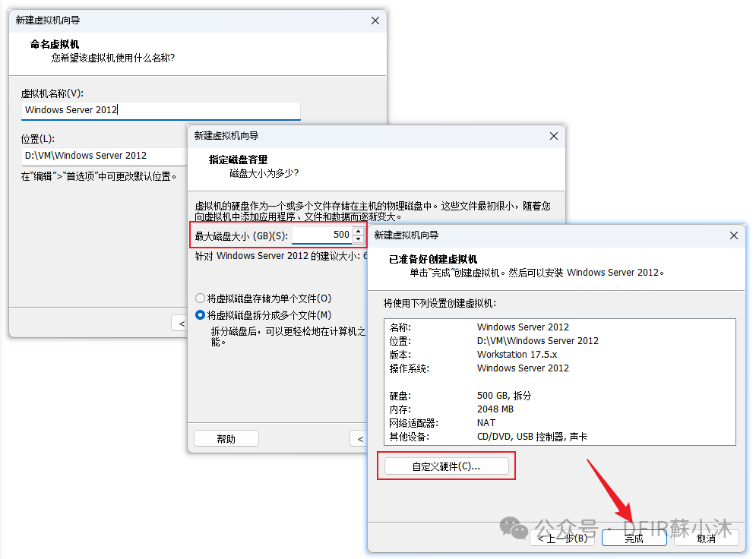Click the 位置 row path in summary list

click(x=538, y=341)
